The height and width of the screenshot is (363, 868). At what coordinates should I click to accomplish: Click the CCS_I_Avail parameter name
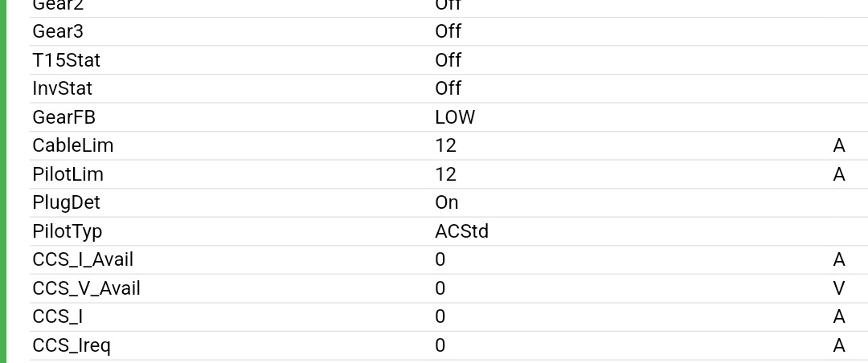[83, 259]
